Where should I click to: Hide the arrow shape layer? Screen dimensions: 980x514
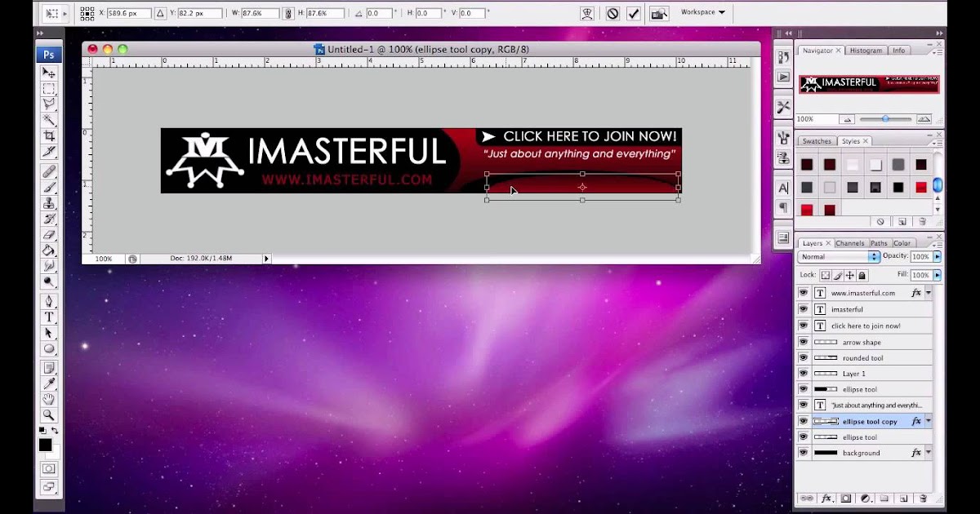pos(804,342)
